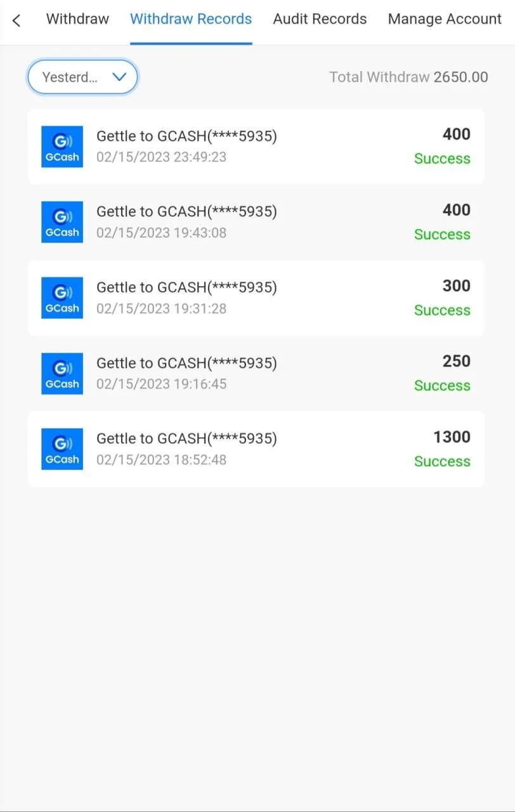
Task: Open the 250 withdrawal record
Action: coord(256,374)
